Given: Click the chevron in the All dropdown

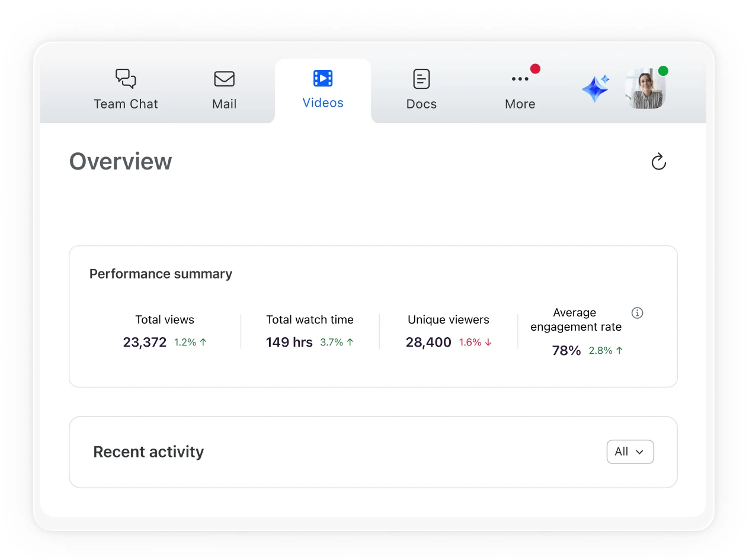Looking at the screenshot, I should tap(639, 452).
